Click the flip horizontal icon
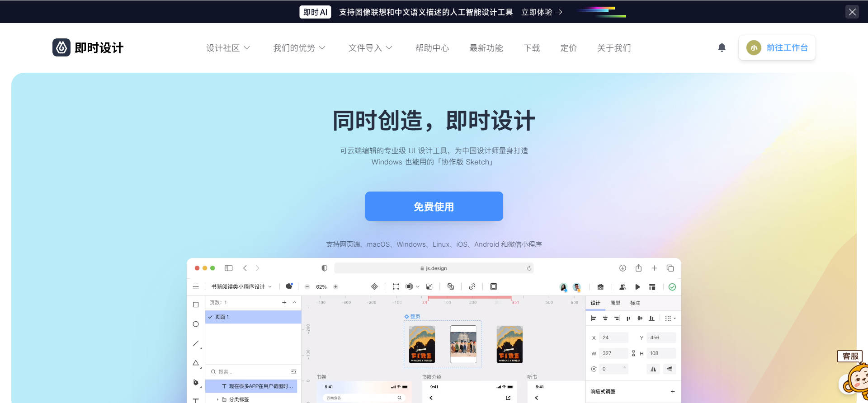The image size is (868, 403). tap(653, 369)
